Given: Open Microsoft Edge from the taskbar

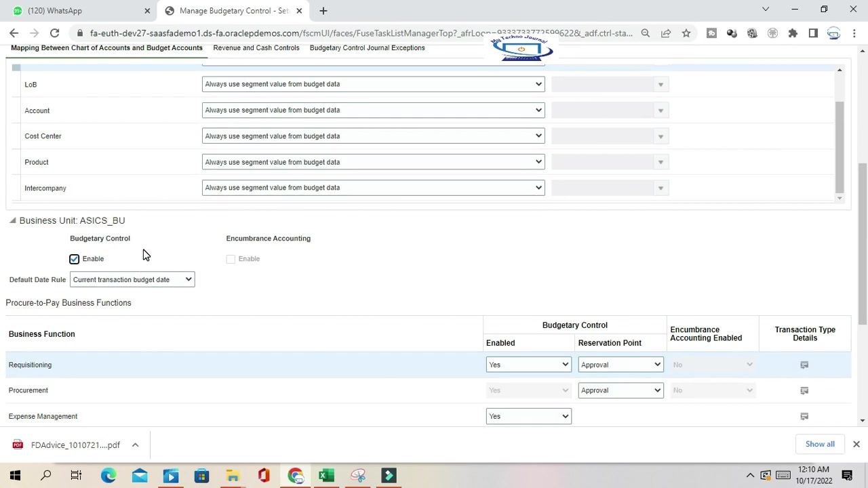Looking at the screenshot, I should pyautogui.click(x=108, y=475).
